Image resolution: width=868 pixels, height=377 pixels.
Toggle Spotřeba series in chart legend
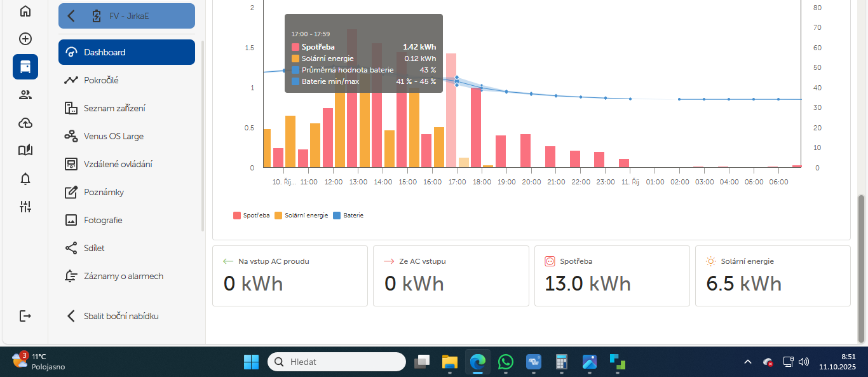252,216
